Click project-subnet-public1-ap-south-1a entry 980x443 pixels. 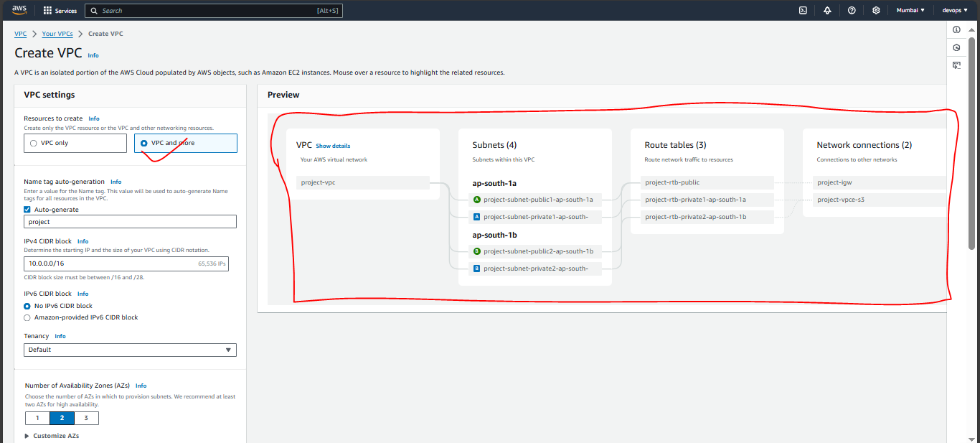535,200
